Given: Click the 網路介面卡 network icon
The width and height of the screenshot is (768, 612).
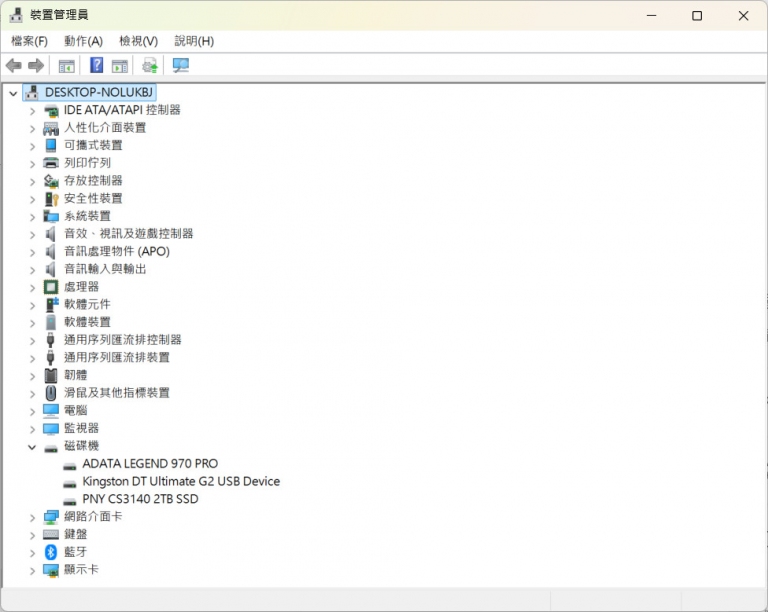Looking at the screenshot, I should click(51, 517).
